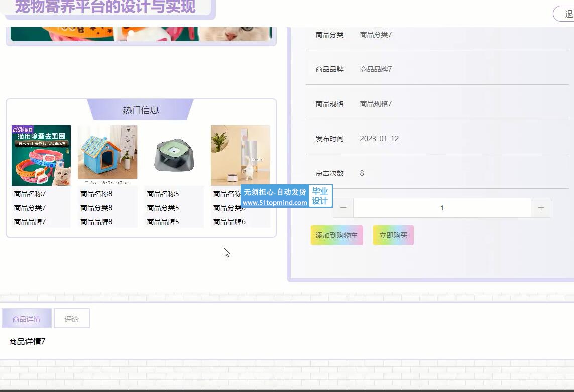This screenshot has width=574, height=392.
Task: Open the flea collar product thumbnail
Action: tap(41, 156)
